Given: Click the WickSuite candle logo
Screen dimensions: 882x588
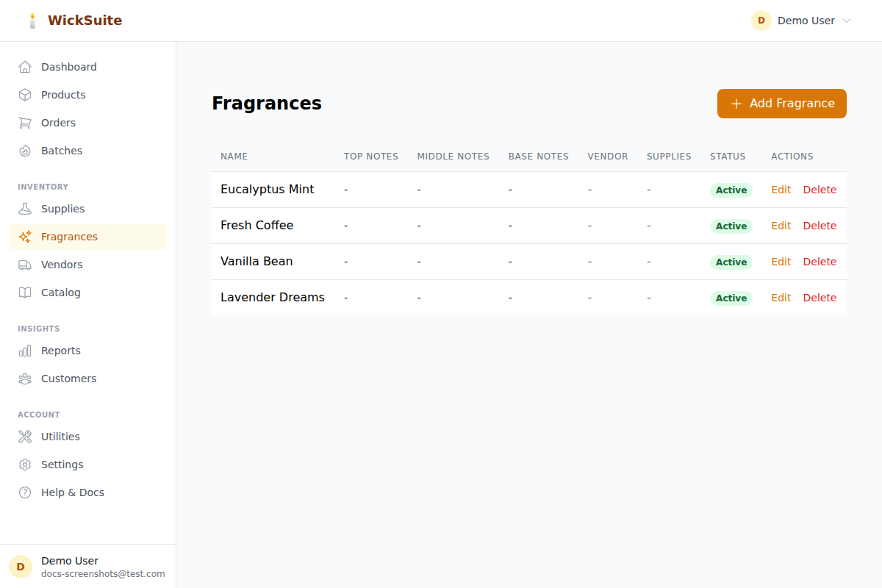Looking at the screenshot, I should 32,21.
